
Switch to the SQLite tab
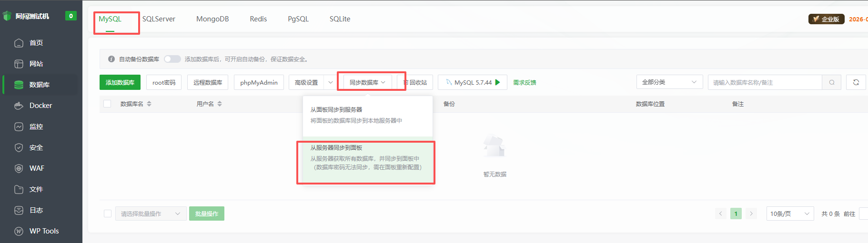click(340, 19)
